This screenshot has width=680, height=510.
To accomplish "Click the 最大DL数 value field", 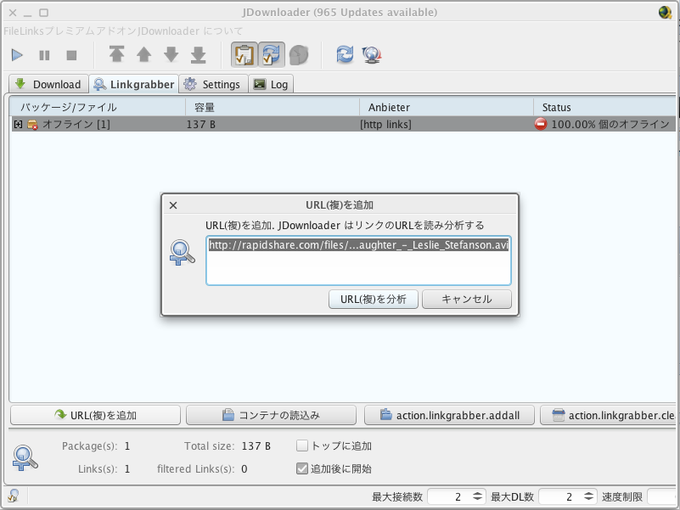I will point(560,497).
